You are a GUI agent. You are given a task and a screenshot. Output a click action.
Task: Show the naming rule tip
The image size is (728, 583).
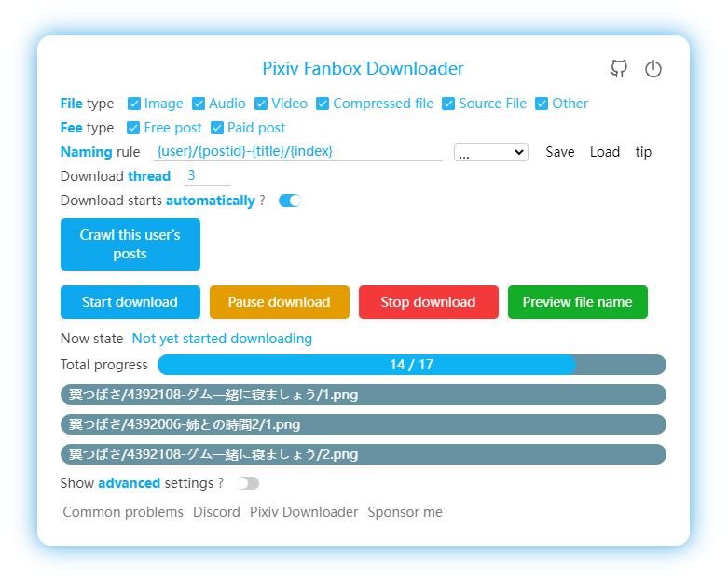pyautogui.click(x=643, y=152)
